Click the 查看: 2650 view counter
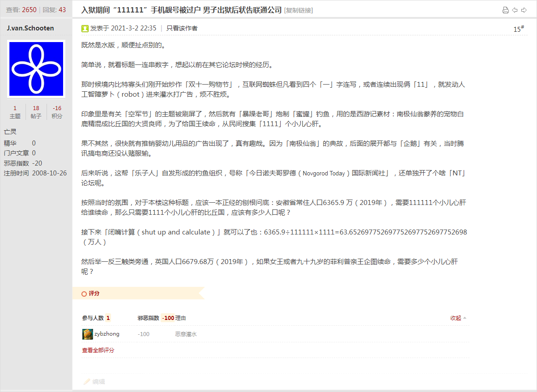This screenshot has width=537, height=392. pyautogui.click(x=21, y=10)
